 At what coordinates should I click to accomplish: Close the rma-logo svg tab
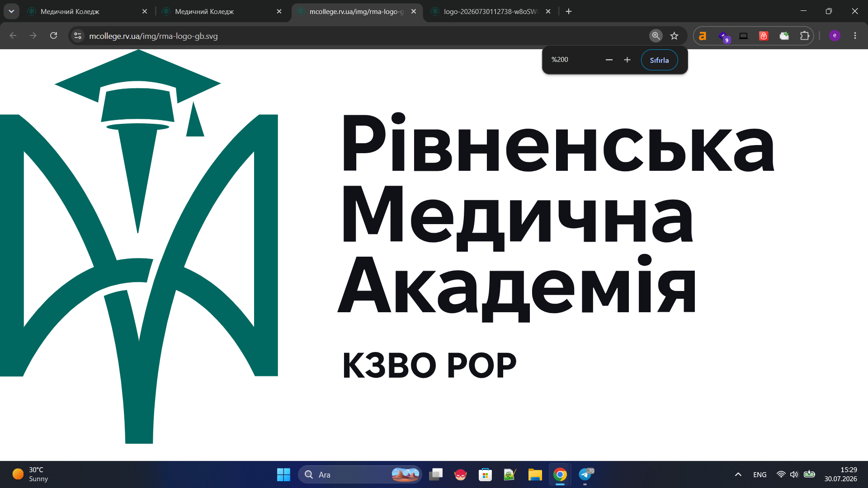pyautogui.click(x=414, y=11)
